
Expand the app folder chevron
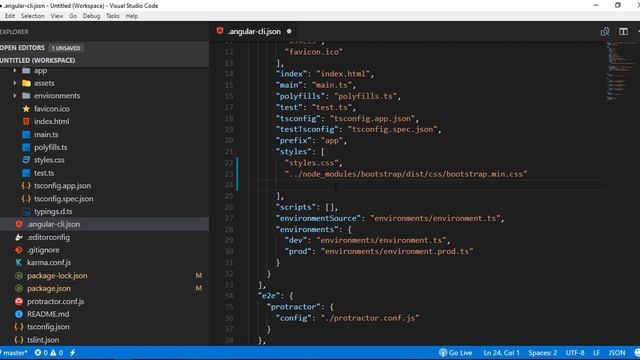pos(15,71)
